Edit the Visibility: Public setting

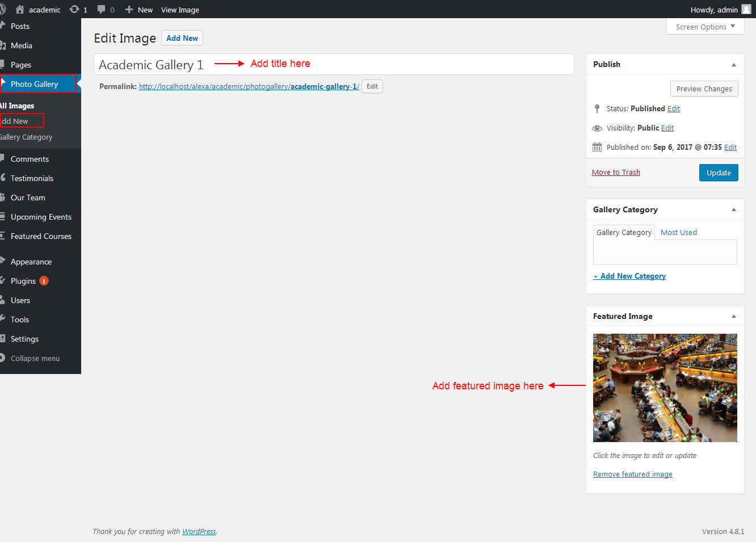[667, 128]
